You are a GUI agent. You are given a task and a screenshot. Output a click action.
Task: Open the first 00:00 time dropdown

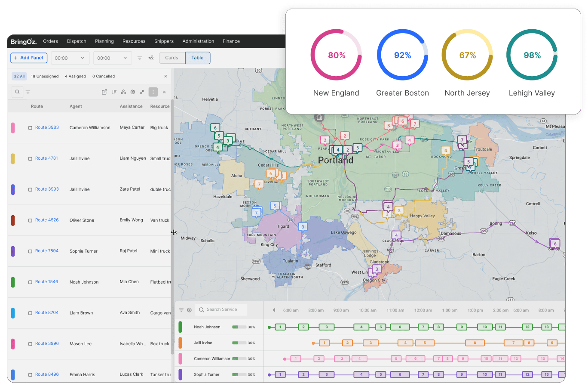pos(70,58)
